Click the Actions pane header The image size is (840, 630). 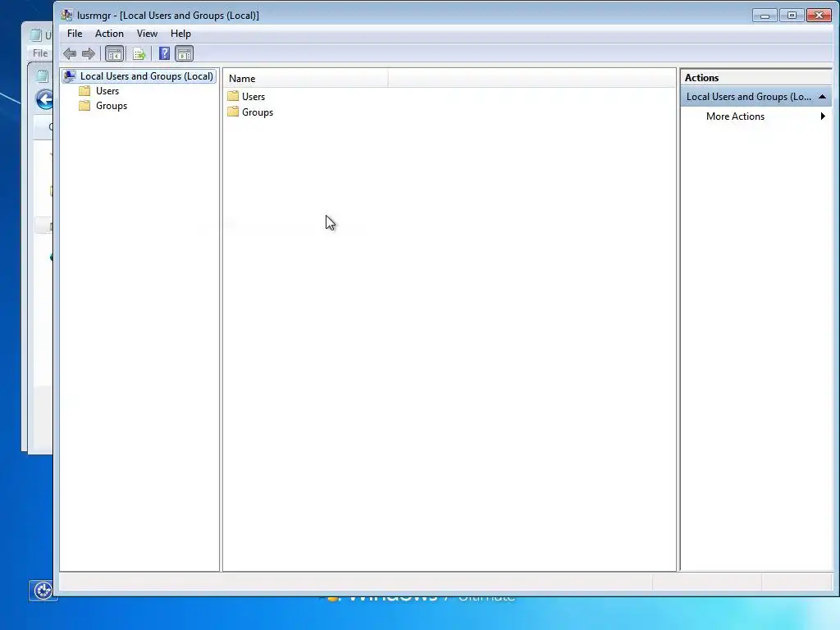point(756,78)
